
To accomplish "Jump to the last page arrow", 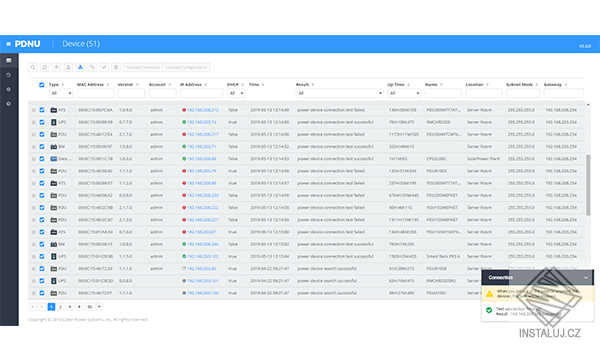I will pos(79,307).
